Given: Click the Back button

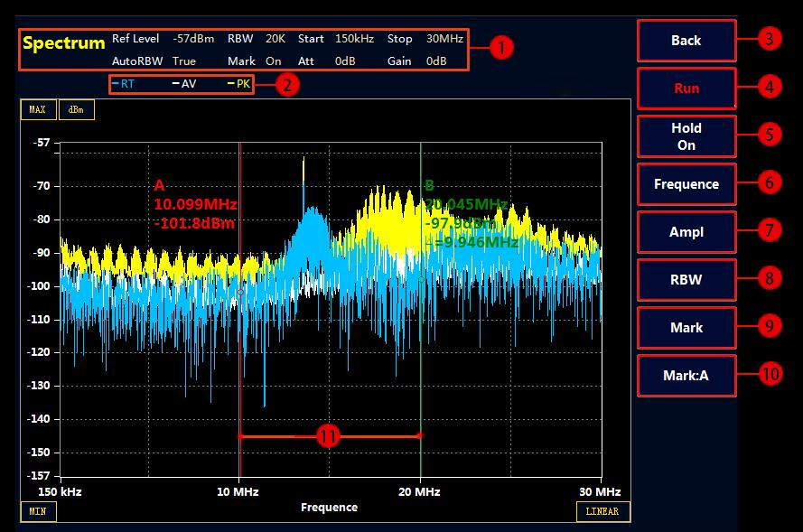Looking at the screenshot, I should click(686, 41).
